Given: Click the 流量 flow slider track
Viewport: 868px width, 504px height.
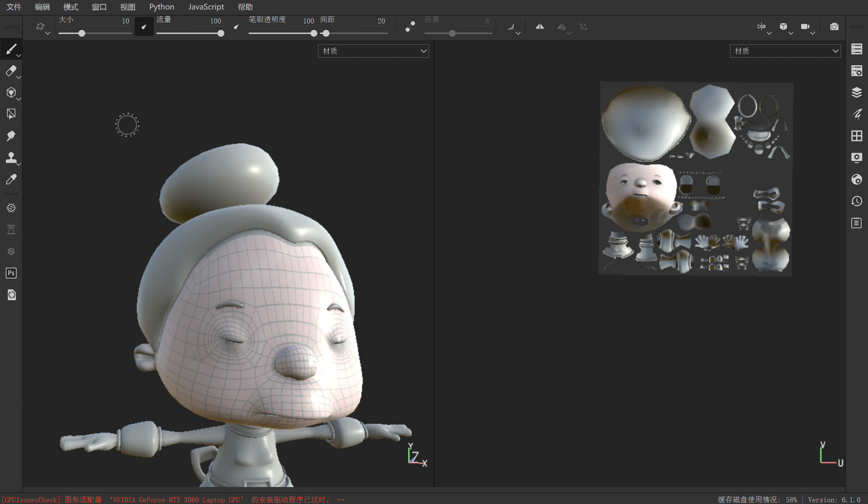Looking at the screenshot, I should point(189,33).
